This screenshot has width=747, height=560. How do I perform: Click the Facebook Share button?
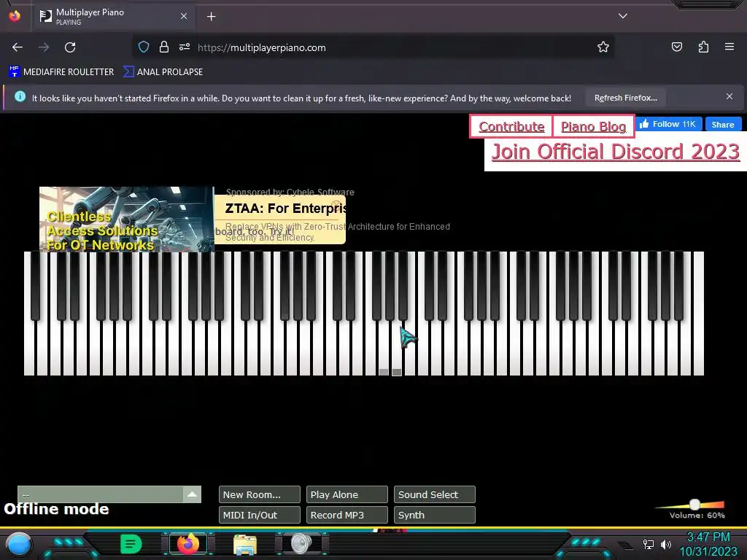tap(723, 124)
